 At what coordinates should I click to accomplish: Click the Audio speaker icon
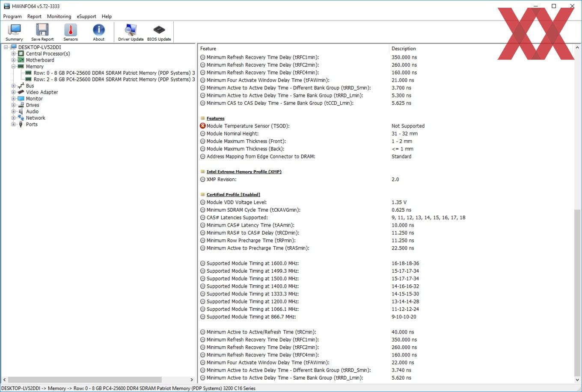tap(21, 111)
